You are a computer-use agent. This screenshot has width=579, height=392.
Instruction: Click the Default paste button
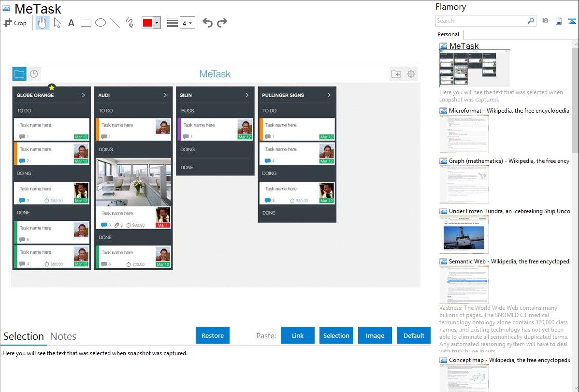click(414, 335)
